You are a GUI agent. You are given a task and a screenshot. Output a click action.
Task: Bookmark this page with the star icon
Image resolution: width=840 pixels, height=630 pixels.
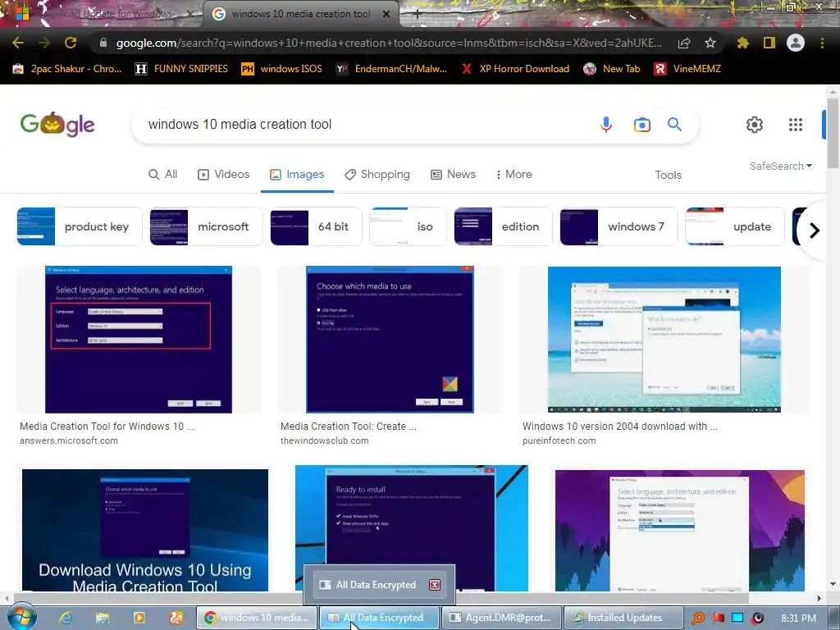(x=710, y=43)
